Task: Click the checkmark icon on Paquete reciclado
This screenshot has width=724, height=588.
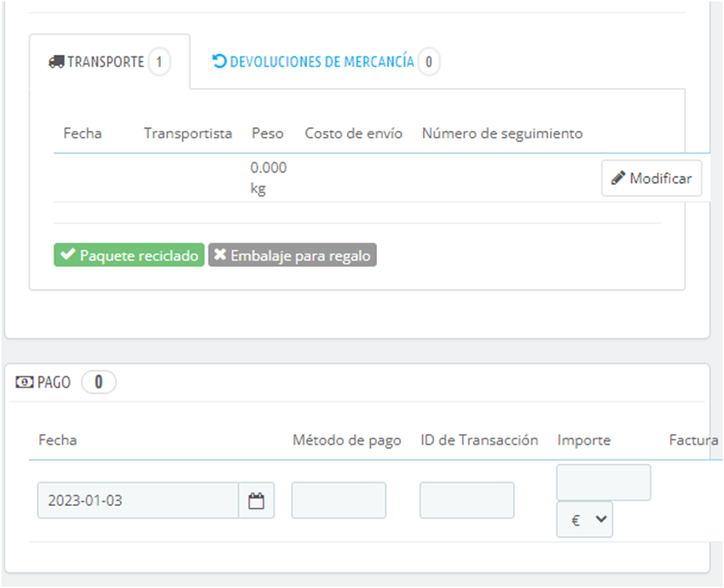Action: pos(68,254)
